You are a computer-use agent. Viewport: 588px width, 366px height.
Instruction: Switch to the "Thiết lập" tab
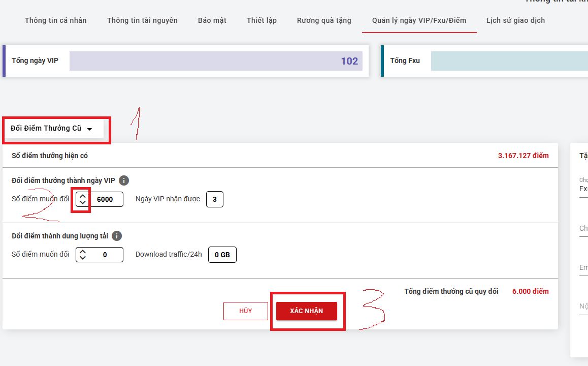tap(261, 20)
